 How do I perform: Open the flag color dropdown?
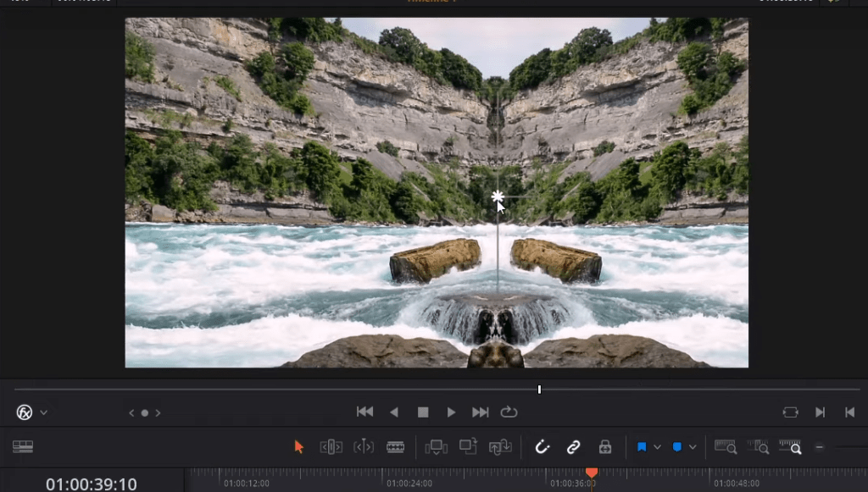(x=657, y=447)
